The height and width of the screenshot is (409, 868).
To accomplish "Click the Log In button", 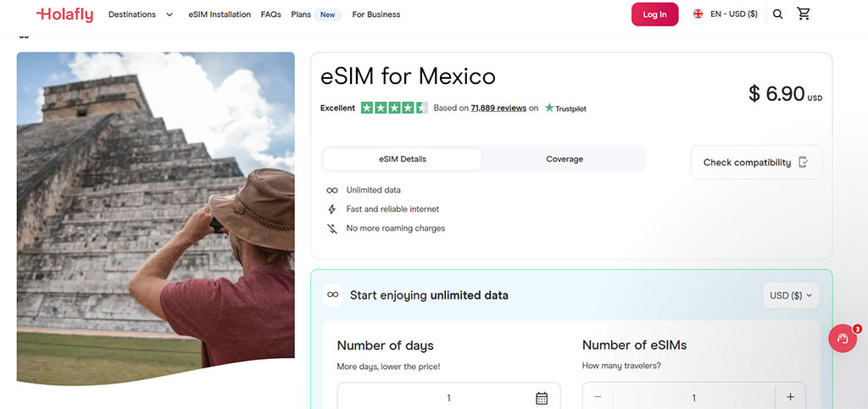I will point(655,14).
